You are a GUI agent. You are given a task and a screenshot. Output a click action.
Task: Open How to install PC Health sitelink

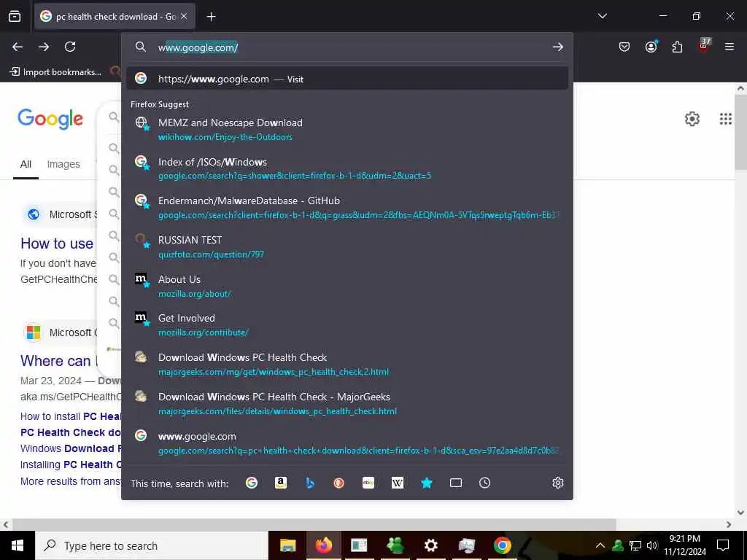point(71,416)
